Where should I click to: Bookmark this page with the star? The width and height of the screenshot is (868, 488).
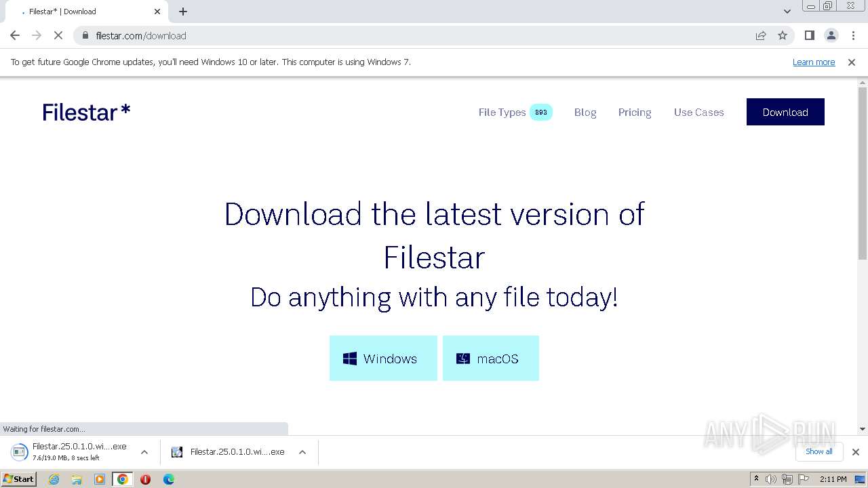coord(783,35)
